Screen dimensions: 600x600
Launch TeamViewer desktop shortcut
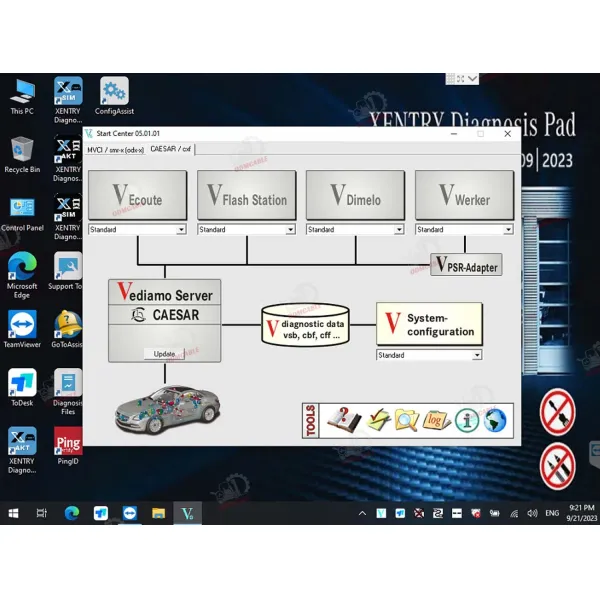(22, 329)
